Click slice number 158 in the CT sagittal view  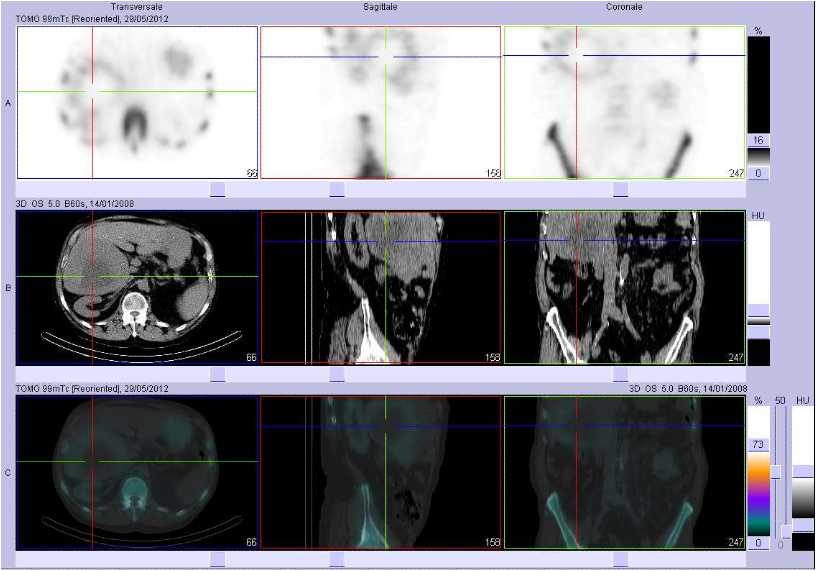coord(492,358)
